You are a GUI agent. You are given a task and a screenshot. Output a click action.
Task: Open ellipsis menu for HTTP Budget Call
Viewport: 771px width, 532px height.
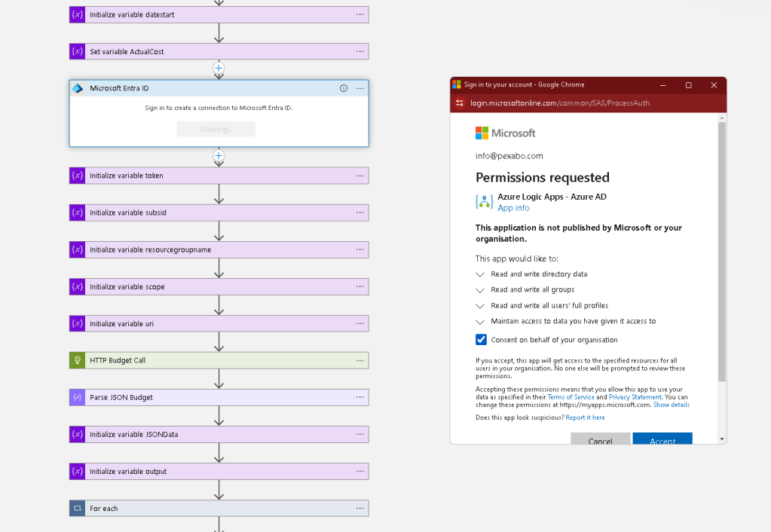coord(360,360)
